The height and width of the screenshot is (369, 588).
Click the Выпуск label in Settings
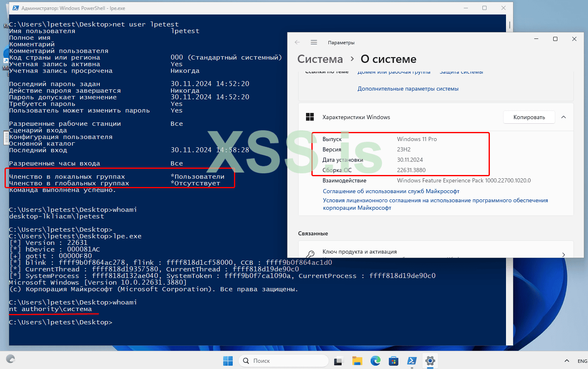[x=332, y=139]
